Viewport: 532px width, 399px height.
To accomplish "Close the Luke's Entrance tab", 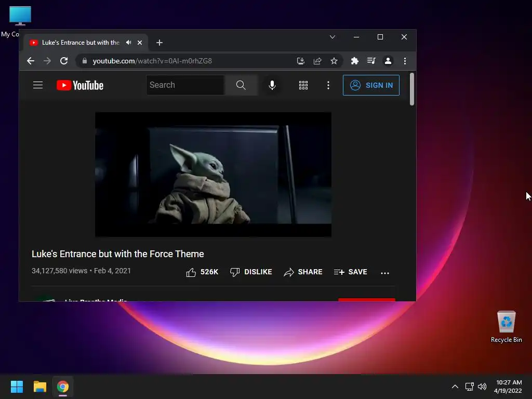I will pos(139,43).
